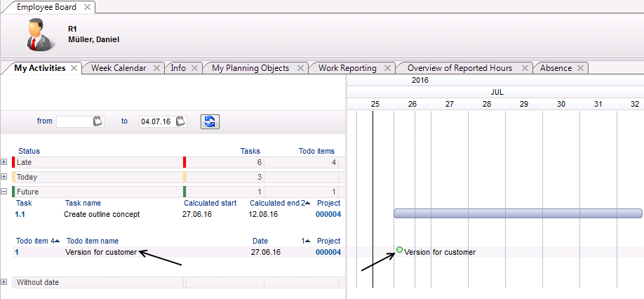Open project 000004 link in the todo item row
The image size is (644, 299).
[x=328, y=252]
